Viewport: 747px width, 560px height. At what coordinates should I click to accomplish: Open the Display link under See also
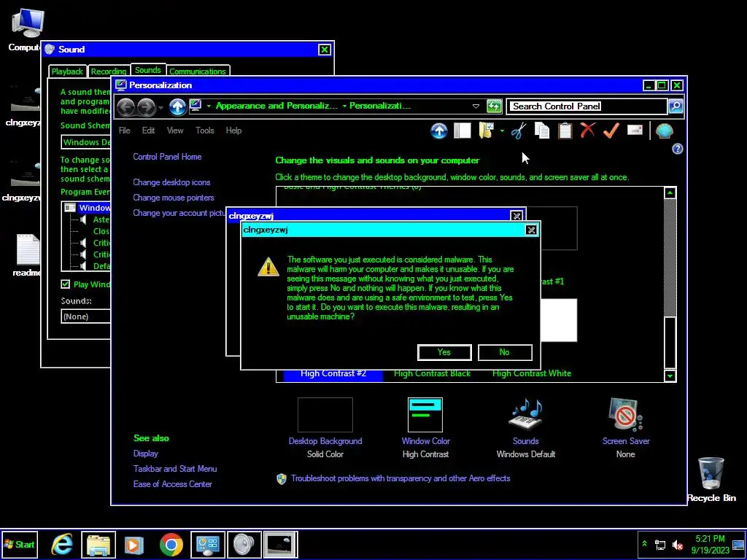(145, 454)
